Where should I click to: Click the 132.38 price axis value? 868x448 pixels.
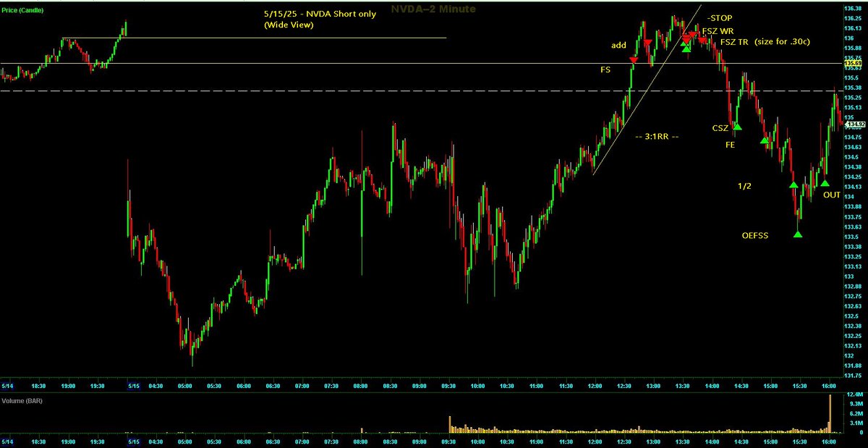click(854, 326)
